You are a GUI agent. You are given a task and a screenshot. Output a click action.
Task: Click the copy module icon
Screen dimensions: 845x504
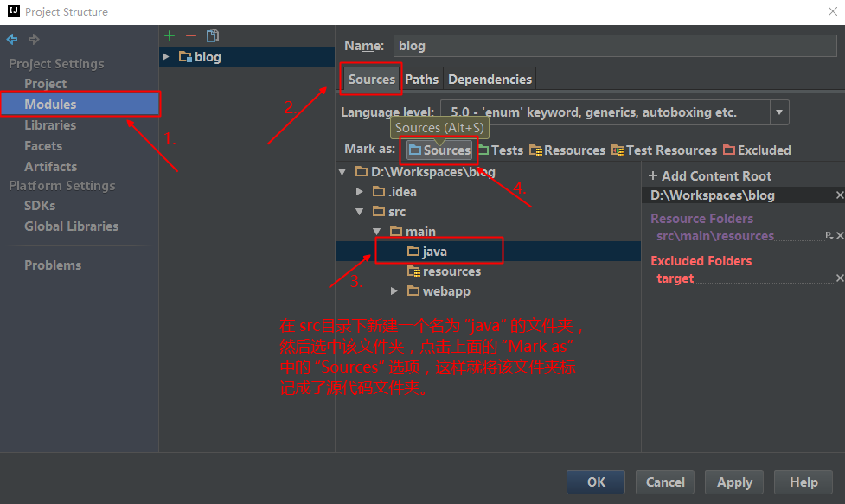point(213,35)
